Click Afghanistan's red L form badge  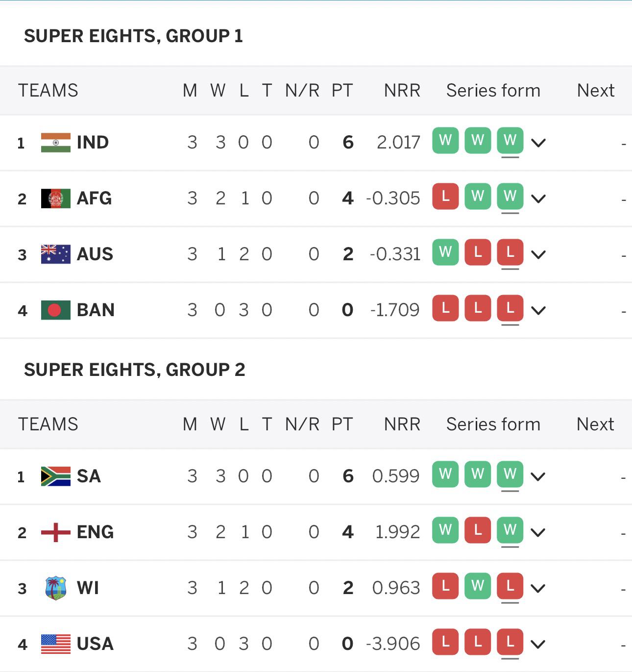coord(445,197)
